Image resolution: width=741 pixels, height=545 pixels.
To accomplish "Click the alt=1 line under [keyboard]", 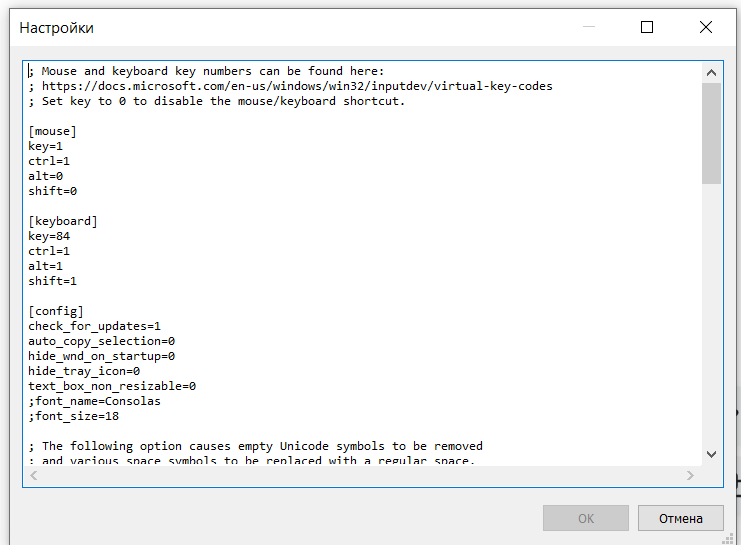I will tap(45, 266).
